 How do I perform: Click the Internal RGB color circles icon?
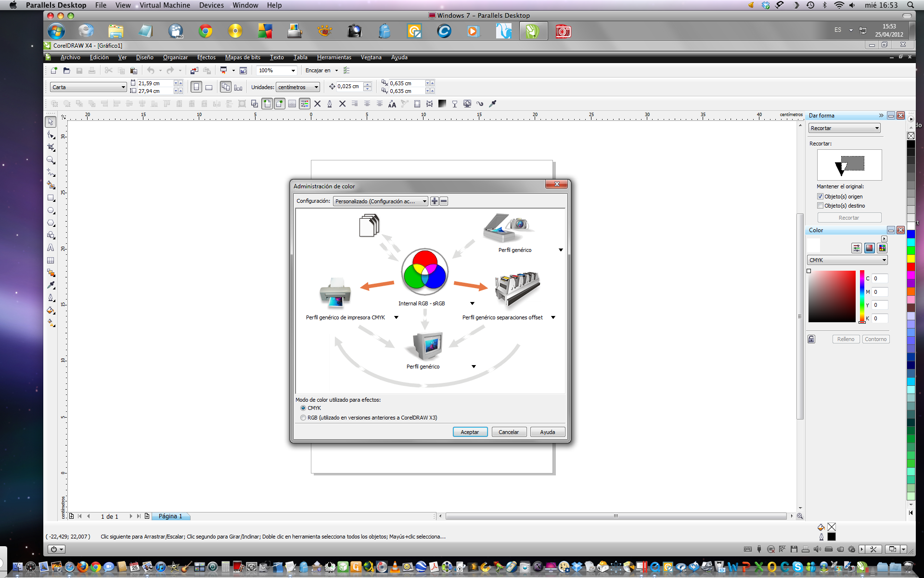coord(425,272)
